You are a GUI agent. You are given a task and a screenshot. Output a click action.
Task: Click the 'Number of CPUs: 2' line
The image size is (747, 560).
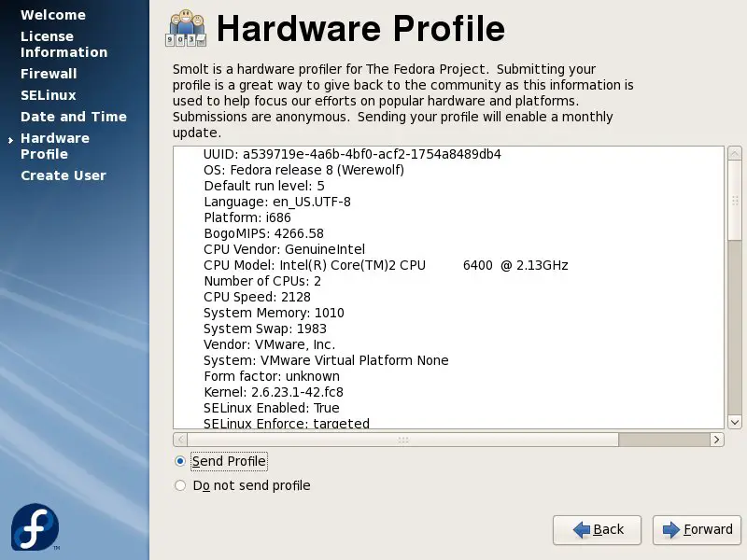(x=262, y=281)
